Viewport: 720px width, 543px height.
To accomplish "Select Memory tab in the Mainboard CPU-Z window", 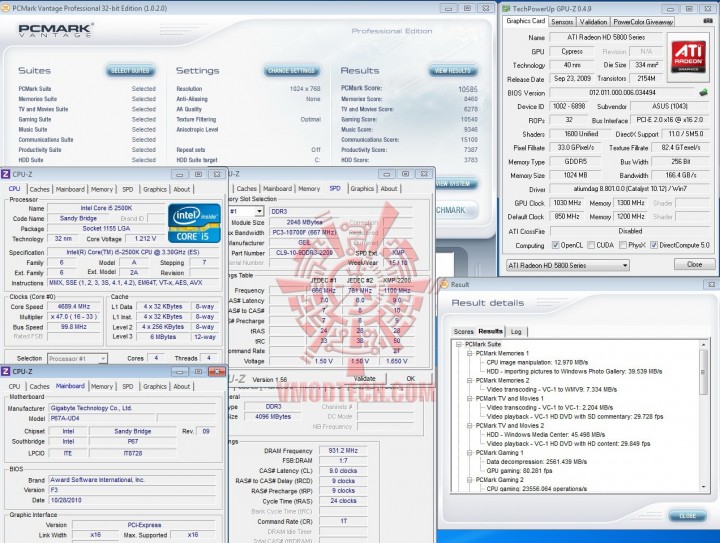I will pos(102,386).
